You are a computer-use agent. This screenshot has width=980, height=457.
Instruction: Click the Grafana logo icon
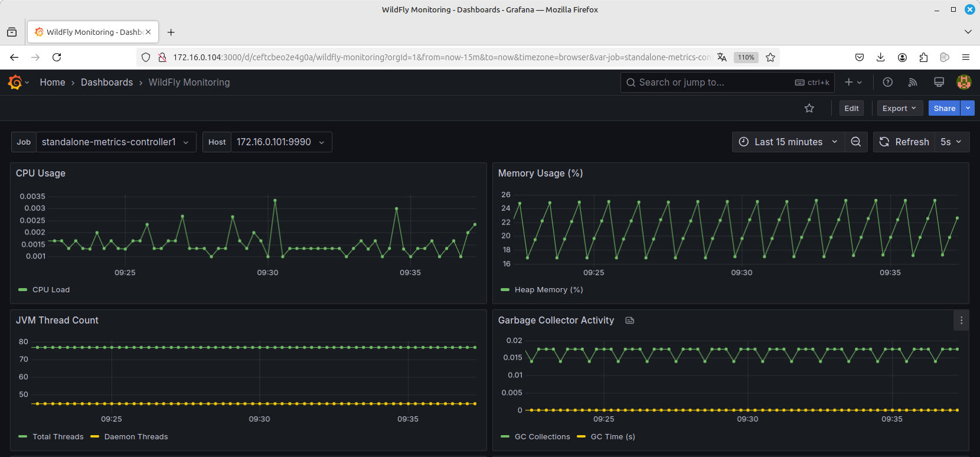coord(15,82)
